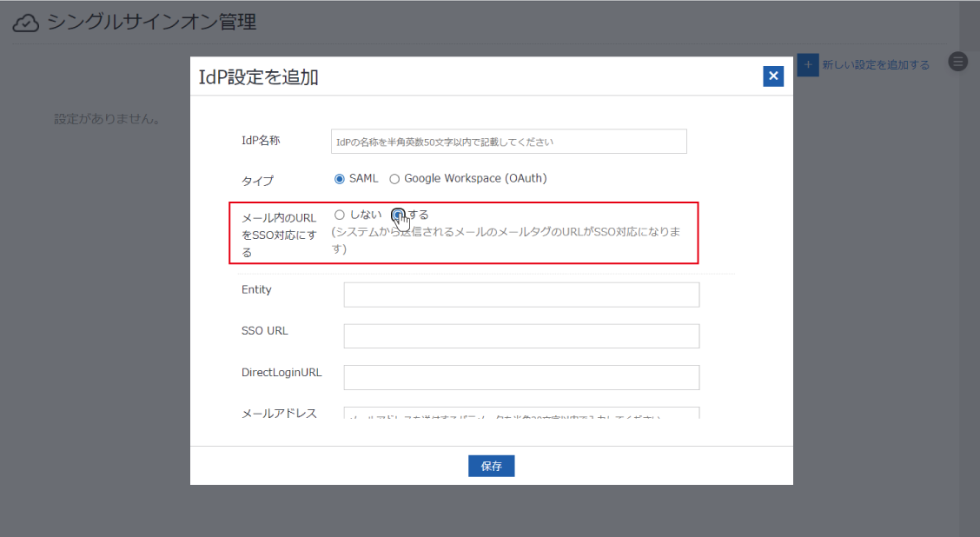Click the plus icon for new settings
980x537 pixels.
coord(808,64)
